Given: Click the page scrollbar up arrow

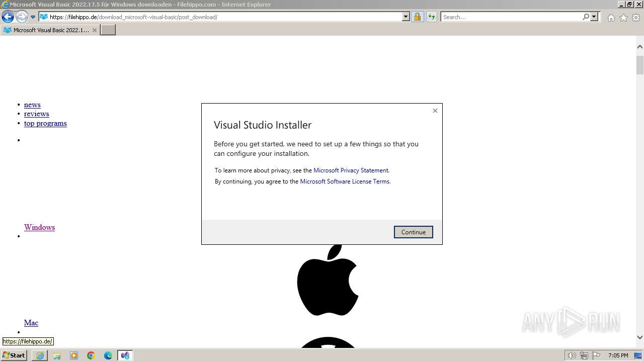Looking at the screenshot, I should pyautogui.click(x=640, y=47).
